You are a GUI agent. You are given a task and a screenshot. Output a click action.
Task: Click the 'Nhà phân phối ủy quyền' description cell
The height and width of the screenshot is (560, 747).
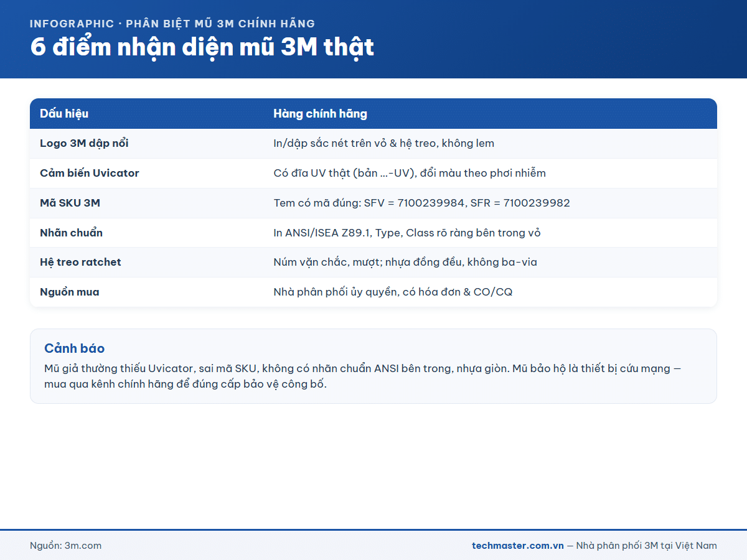pyautogui.click(x=393, y=292)
